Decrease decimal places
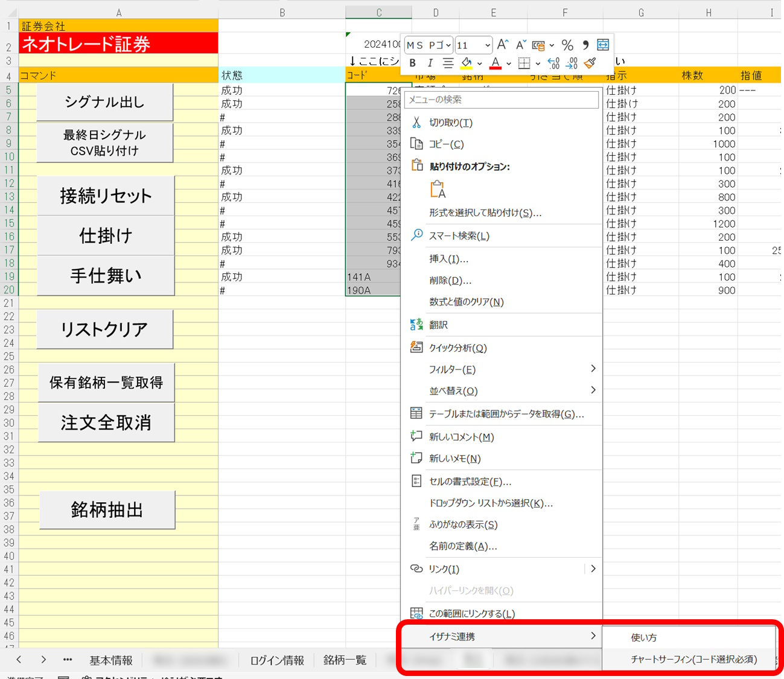 [x=572, y=63]
